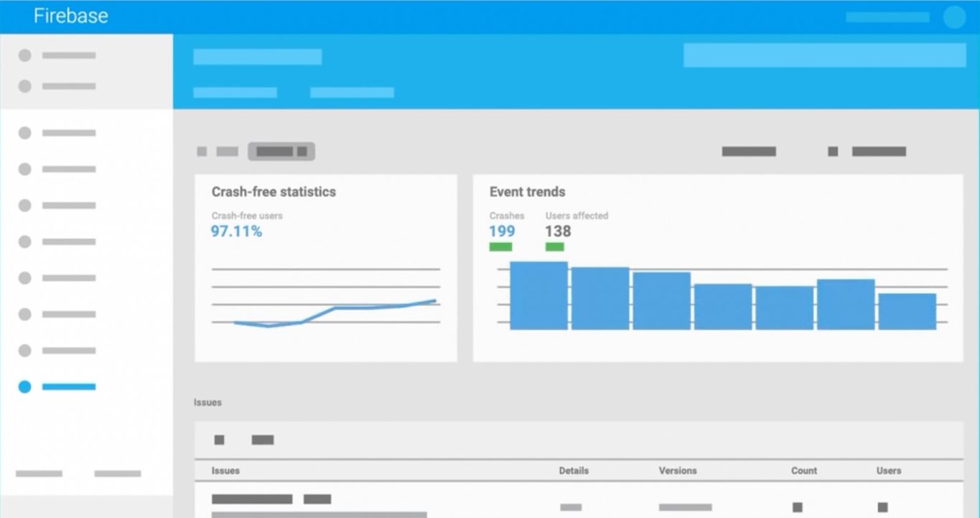Toggle the green Users affected legend indicator

click(x=554, y=246)
